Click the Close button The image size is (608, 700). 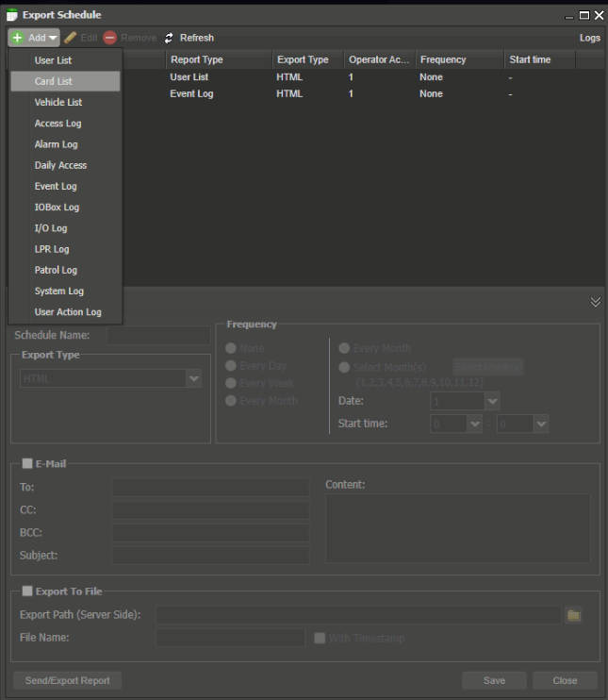[565, 680]
